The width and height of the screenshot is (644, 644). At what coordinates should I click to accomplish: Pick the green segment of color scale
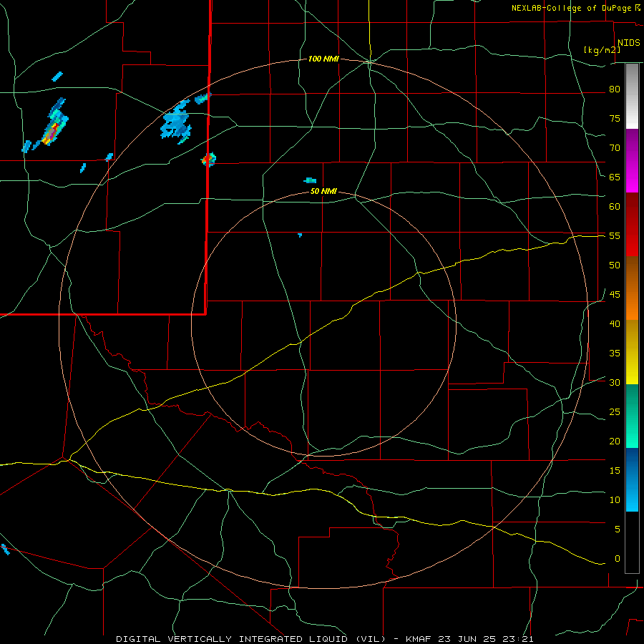(632, 416)
